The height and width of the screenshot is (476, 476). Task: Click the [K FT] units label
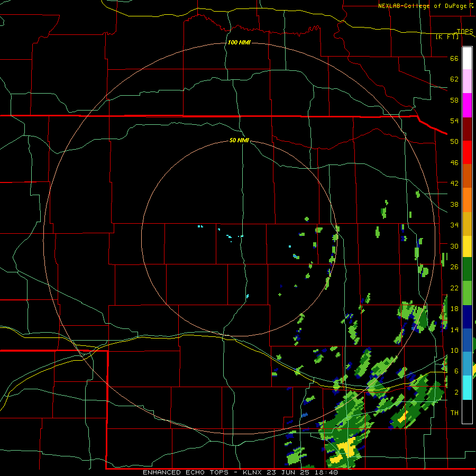point(447,36)
